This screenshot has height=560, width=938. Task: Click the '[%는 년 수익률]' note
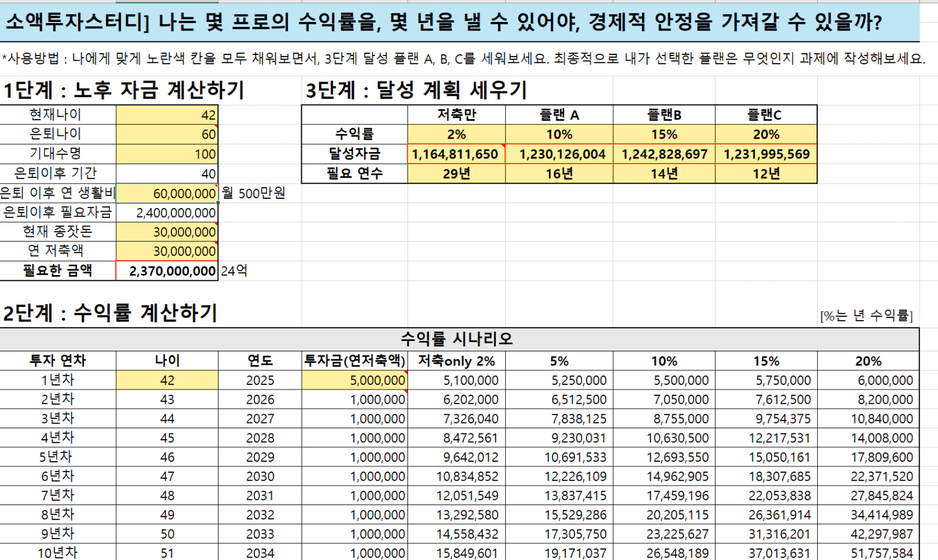tap(866, 316)
